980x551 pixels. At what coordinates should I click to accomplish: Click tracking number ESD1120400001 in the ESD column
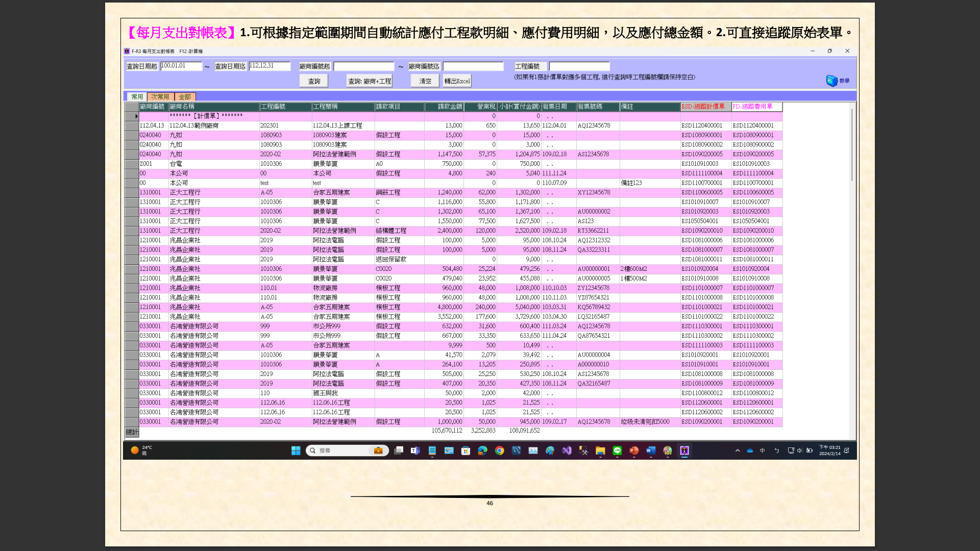pos(702,126)
